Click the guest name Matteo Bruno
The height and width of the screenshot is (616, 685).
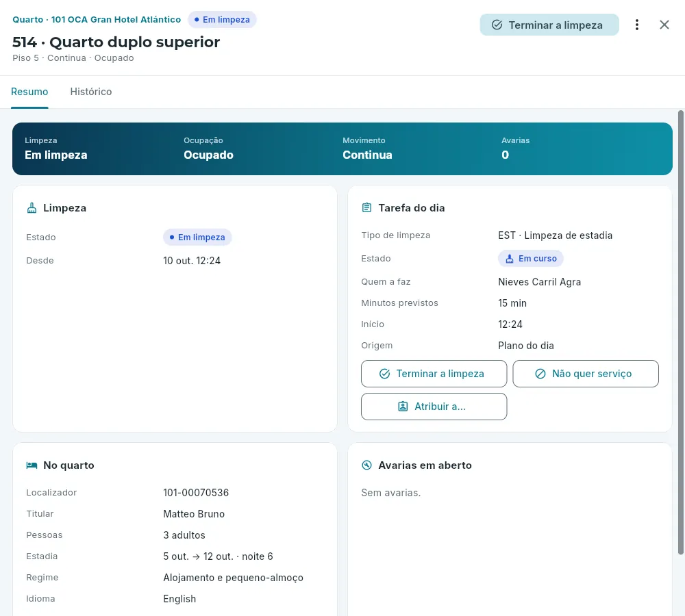coord(194,514)
